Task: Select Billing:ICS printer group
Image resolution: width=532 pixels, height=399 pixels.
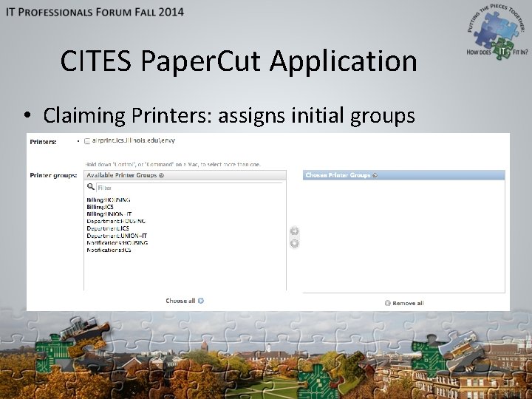Action: click(x=100, y=207)
